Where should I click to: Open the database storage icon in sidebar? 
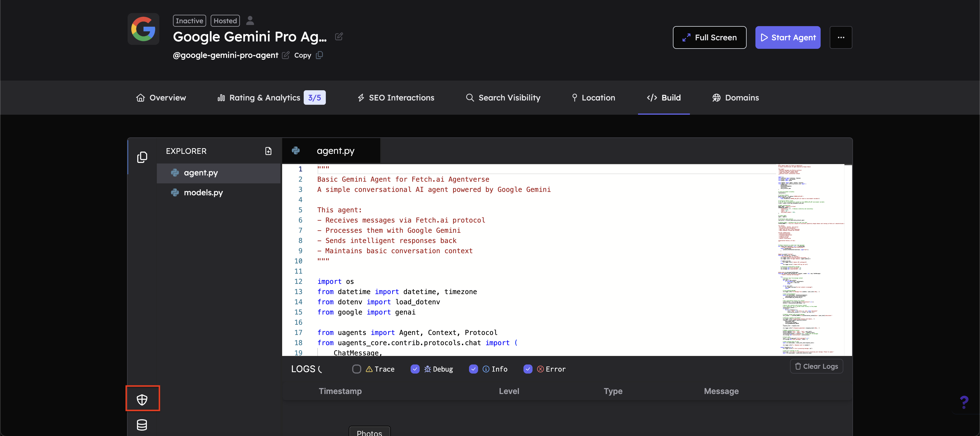coord(142,425)
